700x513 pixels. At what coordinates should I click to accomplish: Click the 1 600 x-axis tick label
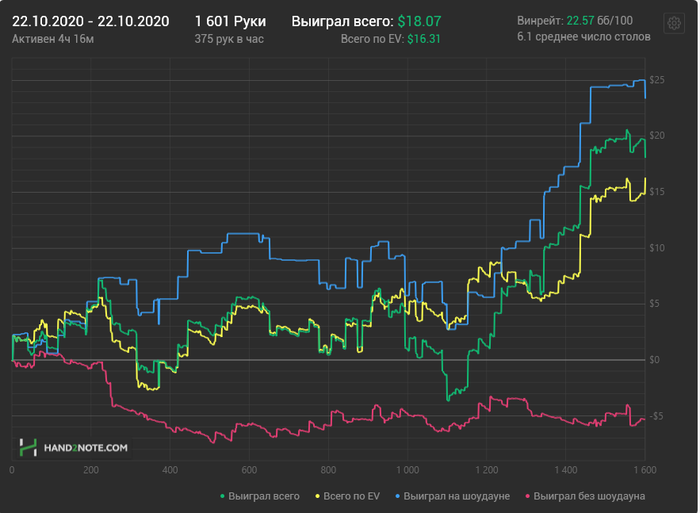(x=645, y=470)
